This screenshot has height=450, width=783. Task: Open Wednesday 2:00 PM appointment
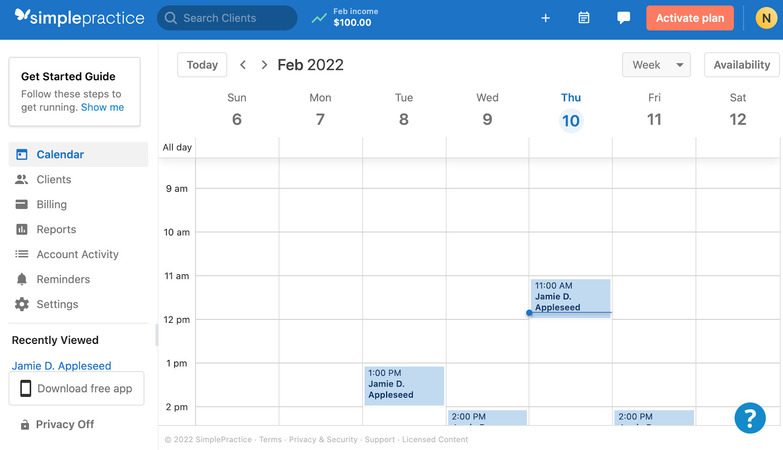click(487, 418)
